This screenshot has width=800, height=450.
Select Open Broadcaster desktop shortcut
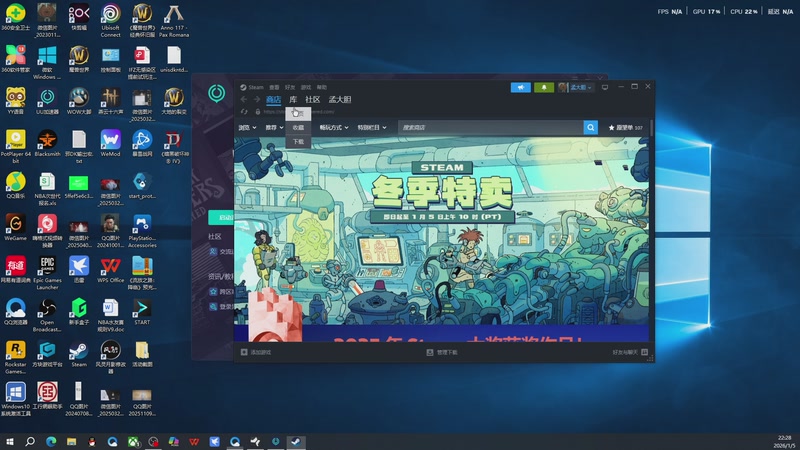click(x=47, y=315)
